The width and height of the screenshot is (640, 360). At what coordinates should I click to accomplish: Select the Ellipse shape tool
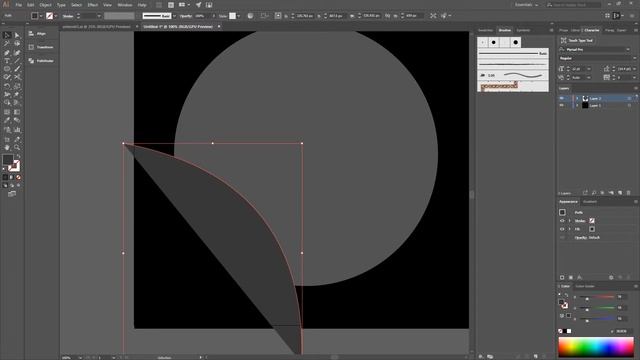tap(7, 69)
